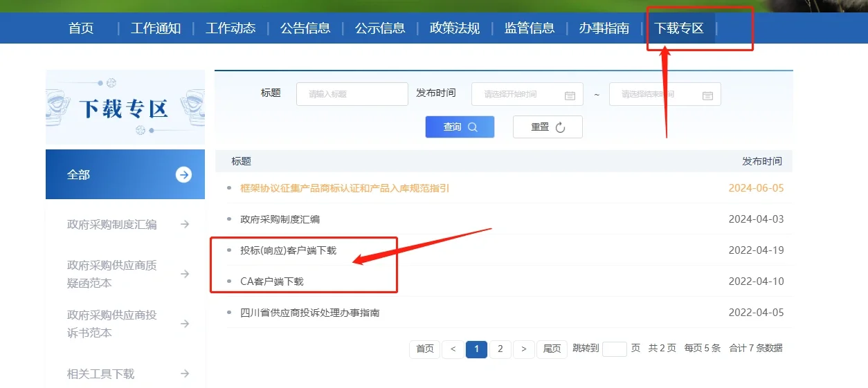Open the end date picker field
The height and width of the screenshot is (388, 868).
pyautogui.click(x=665, y=94)
